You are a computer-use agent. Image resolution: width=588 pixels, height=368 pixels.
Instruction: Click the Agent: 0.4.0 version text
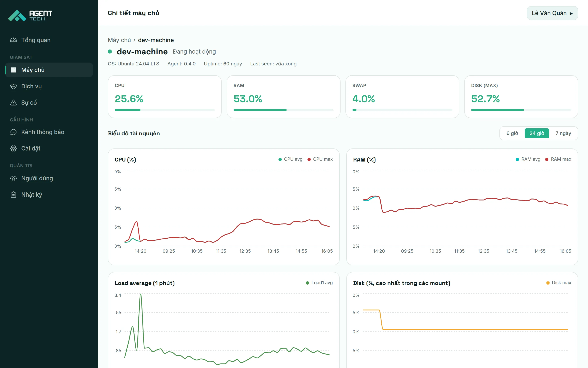181,64
